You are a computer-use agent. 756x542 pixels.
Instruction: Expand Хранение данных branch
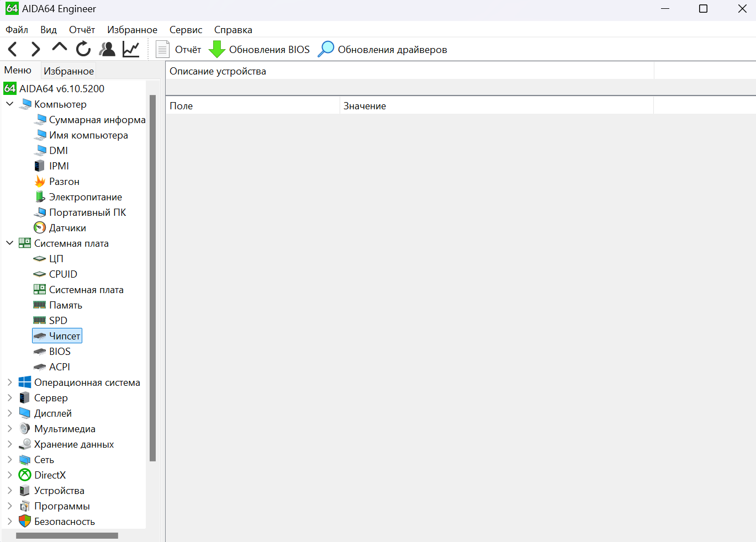click(10, 444)
